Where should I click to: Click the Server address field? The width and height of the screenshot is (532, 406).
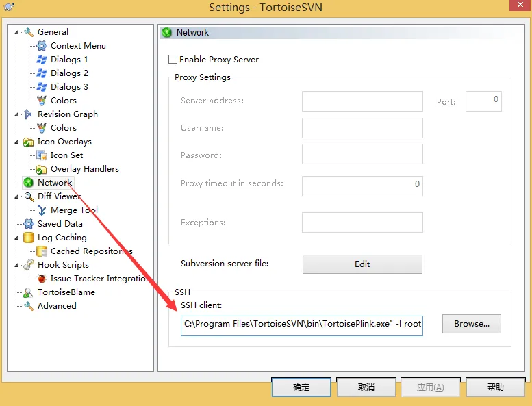(x=362, y=101)
